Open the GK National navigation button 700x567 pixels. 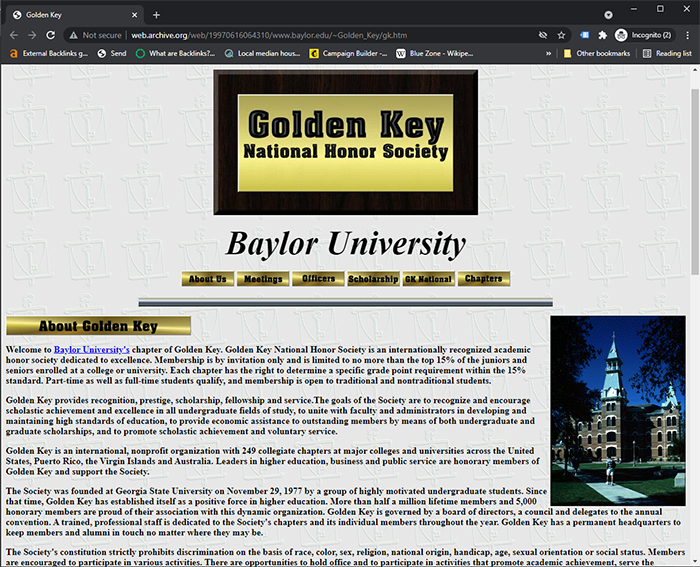coord(429,279)
